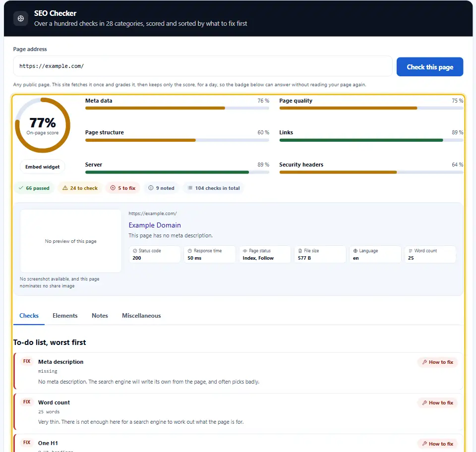Click the Page address input field

click(203, 66)
